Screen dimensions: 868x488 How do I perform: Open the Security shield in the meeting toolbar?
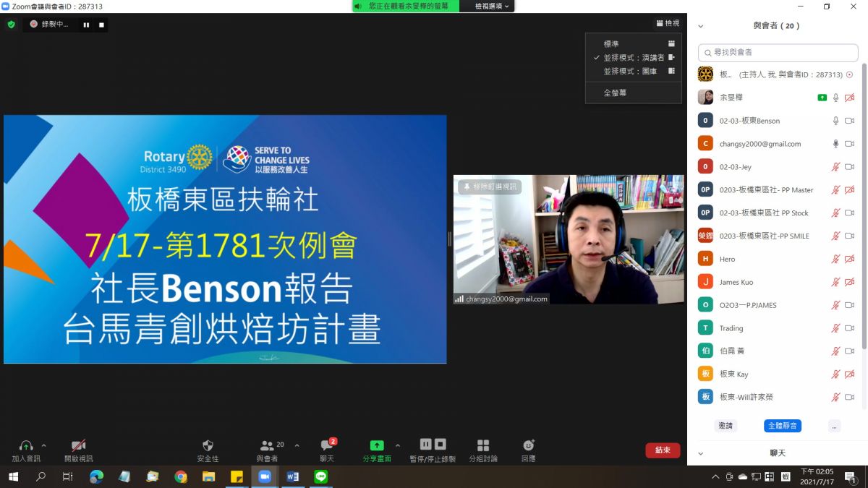[208, 450]
